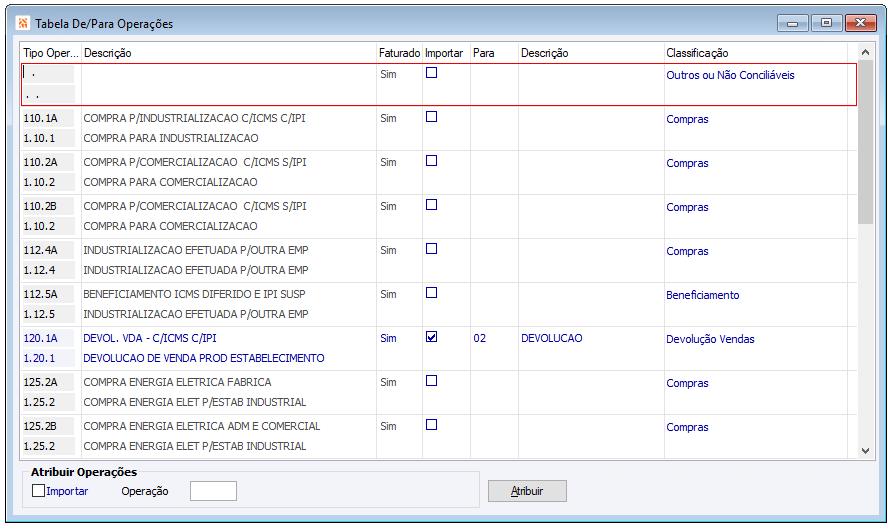Click Para value 02 in row 120.1A
This screenshot has width=888, height=529.
(x=480, y=338)
